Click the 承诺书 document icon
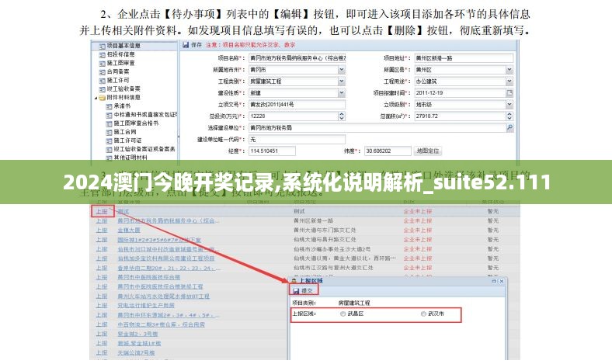 coord(109,106)
